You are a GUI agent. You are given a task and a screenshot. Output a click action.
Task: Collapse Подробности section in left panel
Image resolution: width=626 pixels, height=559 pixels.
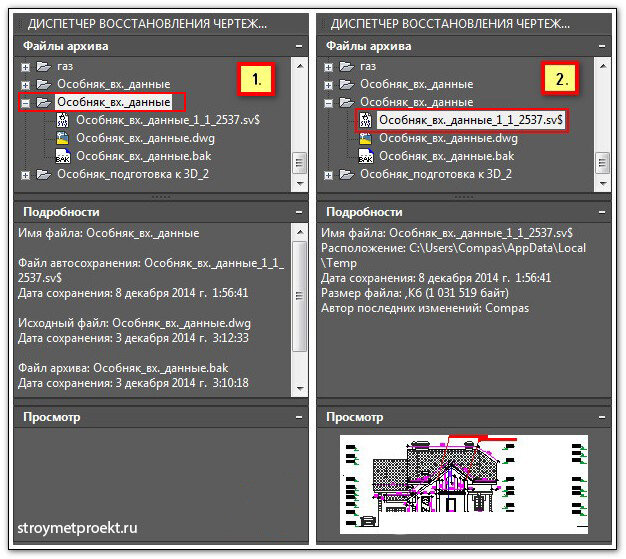coord(299,212)
